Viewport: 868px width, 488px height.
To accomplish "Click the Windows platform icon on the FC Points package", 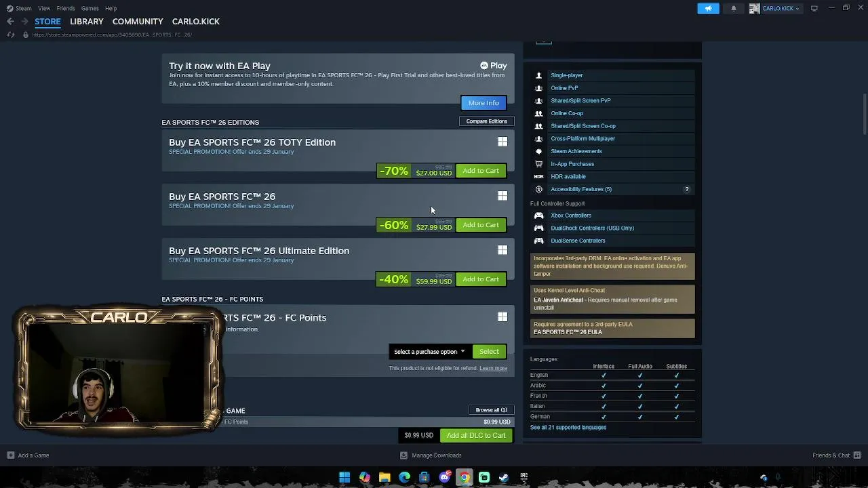I will (502, 317).
